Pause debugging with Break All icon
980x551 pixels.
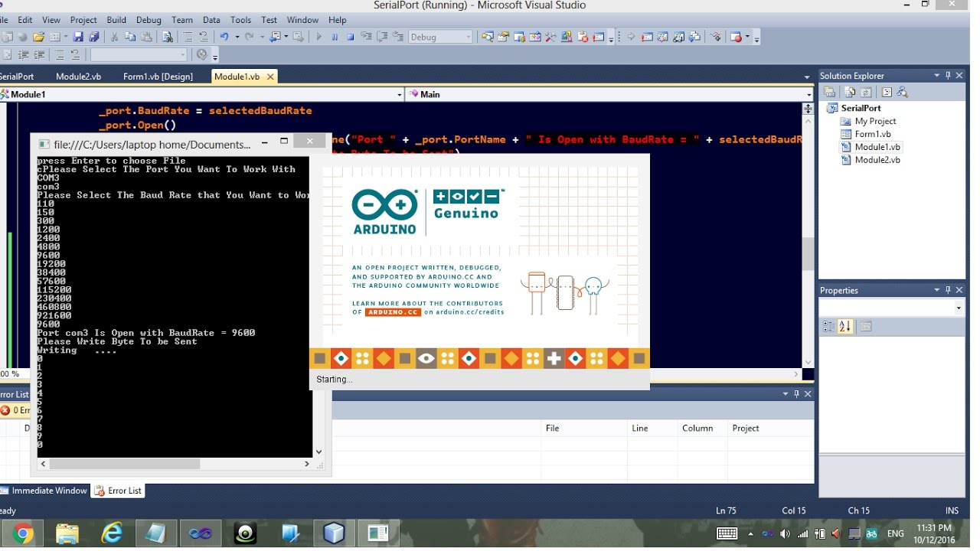point(335,37)
